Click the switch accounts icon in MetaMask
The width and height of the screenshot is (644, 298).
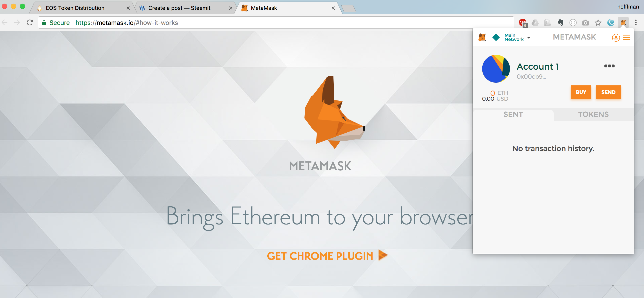[616, 38]
